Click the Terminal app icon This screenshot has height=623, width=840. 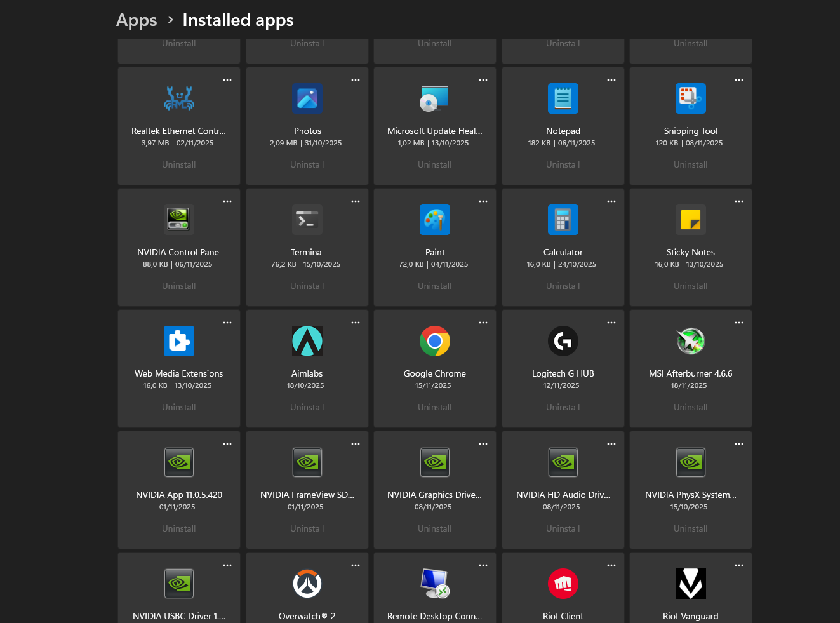[307, 220]
